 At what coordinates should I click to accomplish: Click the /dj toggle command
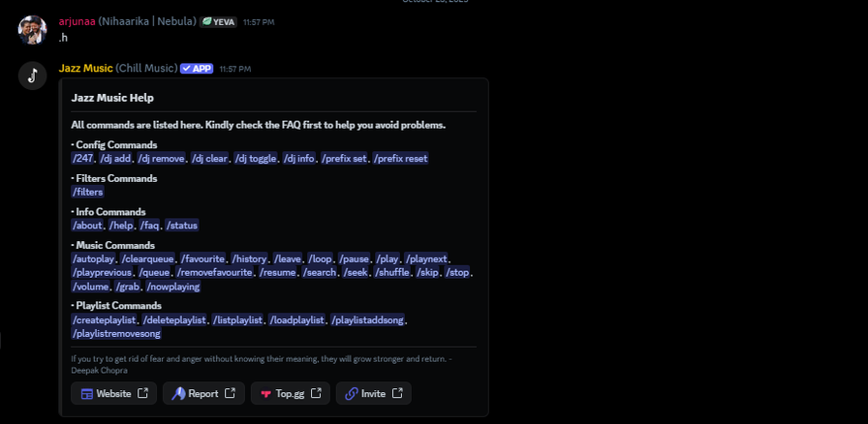[x=255, y=159]
